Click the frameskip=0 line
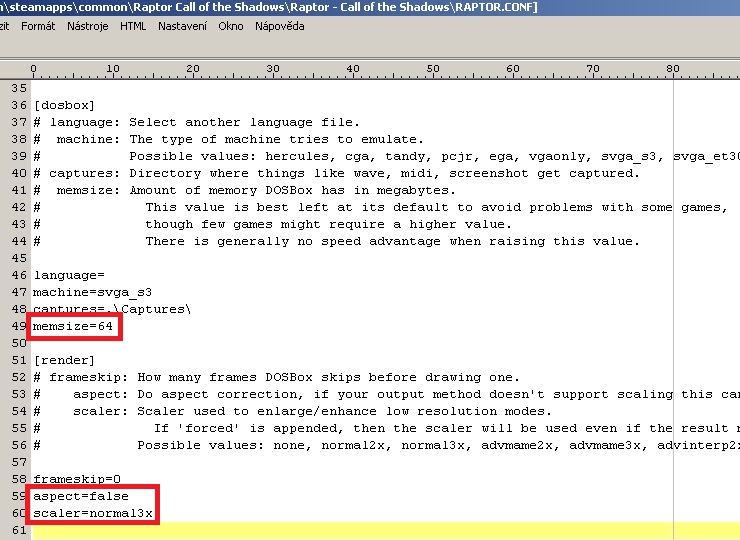 point(77,479)
